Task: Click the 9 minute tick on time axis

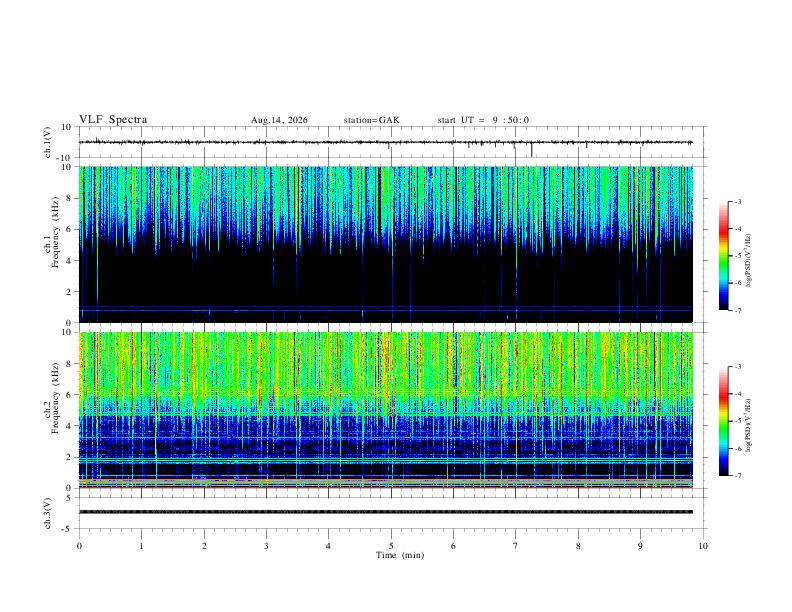Action: [640, 546]
